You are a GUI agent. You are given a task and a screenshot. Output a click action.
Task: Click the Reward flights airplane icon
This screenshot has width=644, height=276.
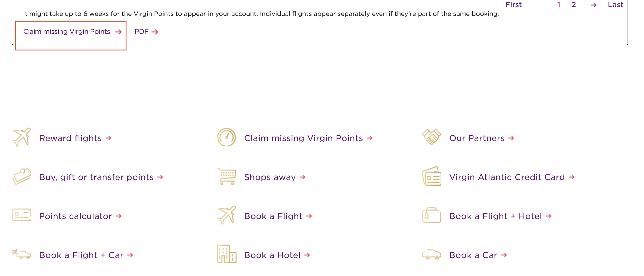tap(22, 137)
